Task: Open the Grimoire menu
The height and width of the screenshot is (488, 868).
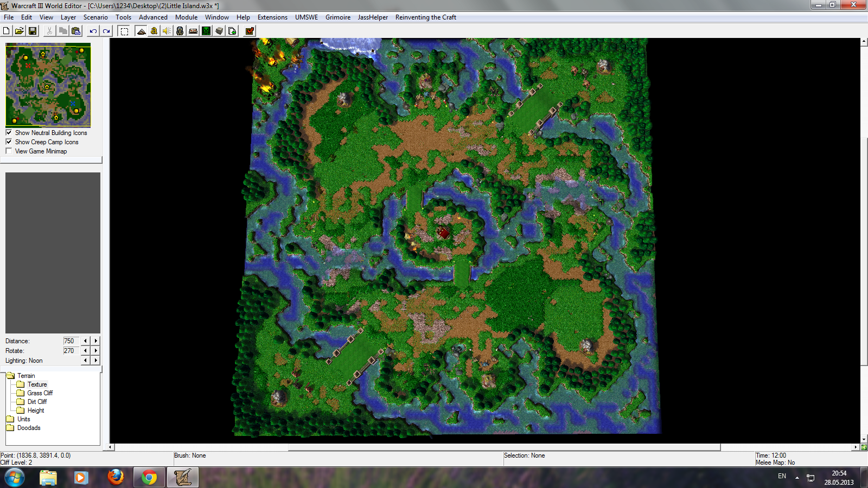Action: (338, 17)
